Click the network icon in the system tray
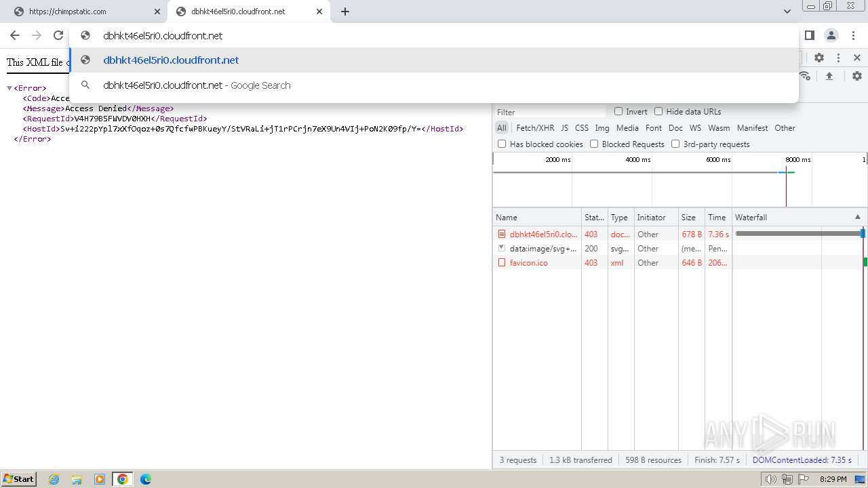868x488 pixels. pos(787,479)
